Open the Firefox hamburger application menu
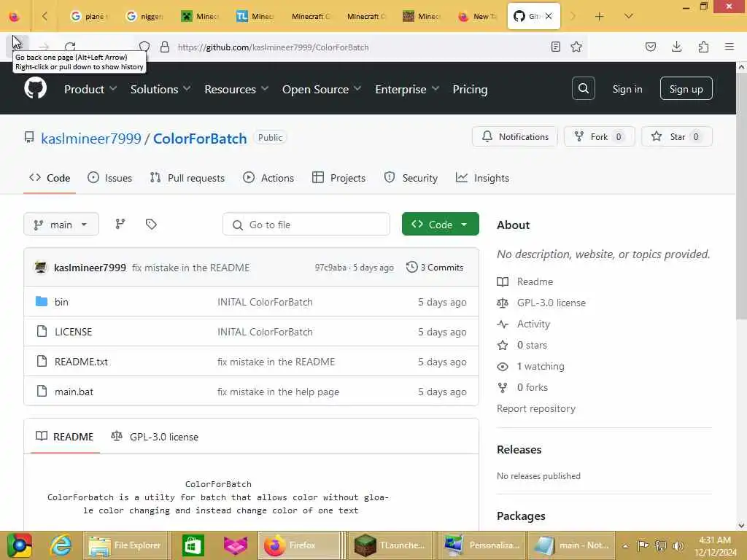747x560 pixels. point(729,47)
